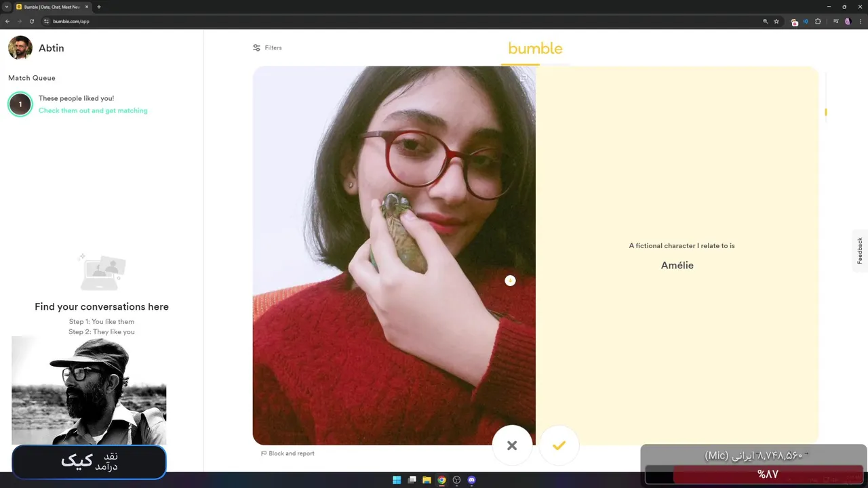Bookmark this page with the star icon
The height and width of the screenshot is (488, 868).
[x=776, y=21]
